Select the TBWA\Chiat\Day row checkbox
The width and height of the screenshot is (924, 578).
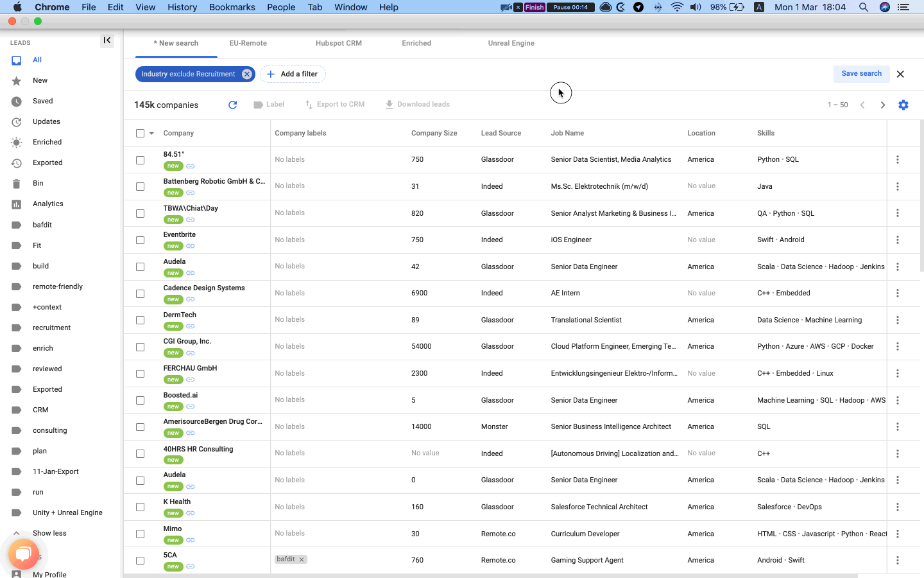141,214
